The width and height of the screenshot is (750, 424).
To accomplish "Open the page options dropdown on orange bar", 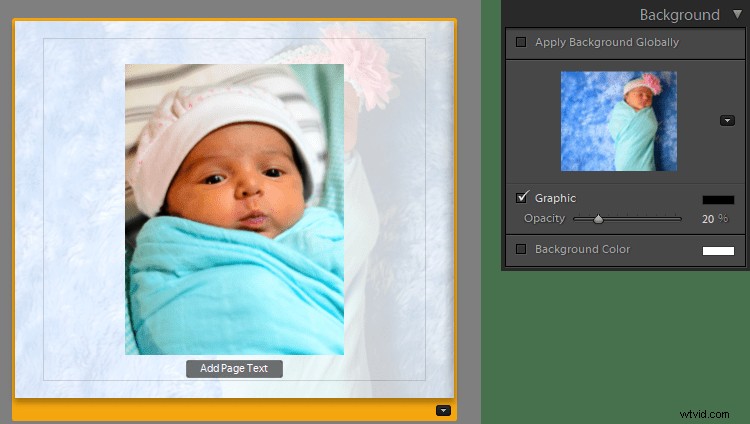I will pyautogui.click(x=443, y=411).
